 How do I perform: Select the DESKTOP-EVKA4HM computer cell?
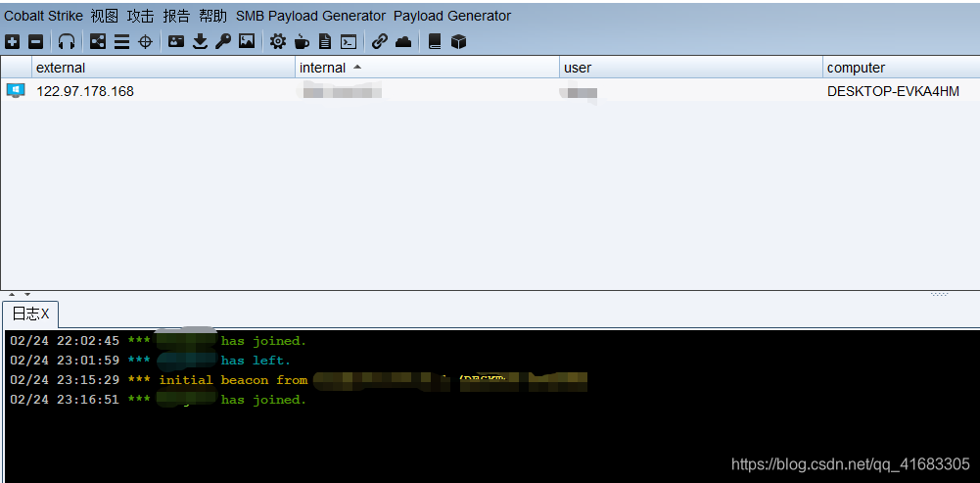point(893,91)
